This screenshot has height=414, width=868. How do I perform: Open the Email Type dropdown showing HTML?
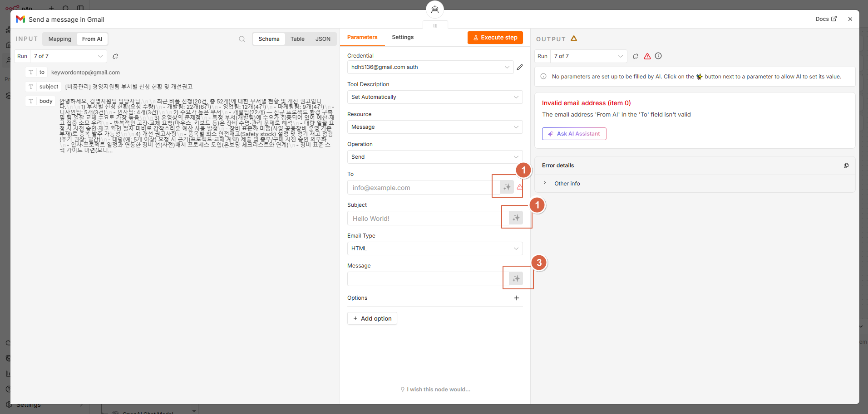(435, 248)
